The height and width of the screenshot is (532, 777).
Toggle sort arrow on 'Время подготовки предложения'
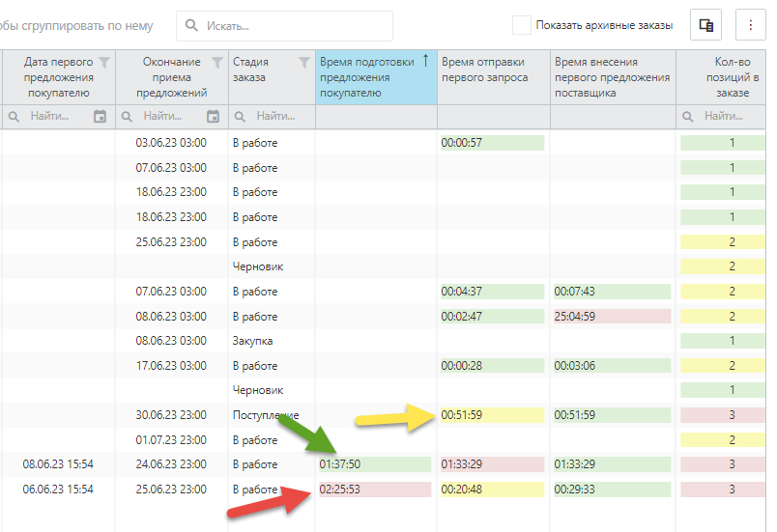[x=425, y=61]
